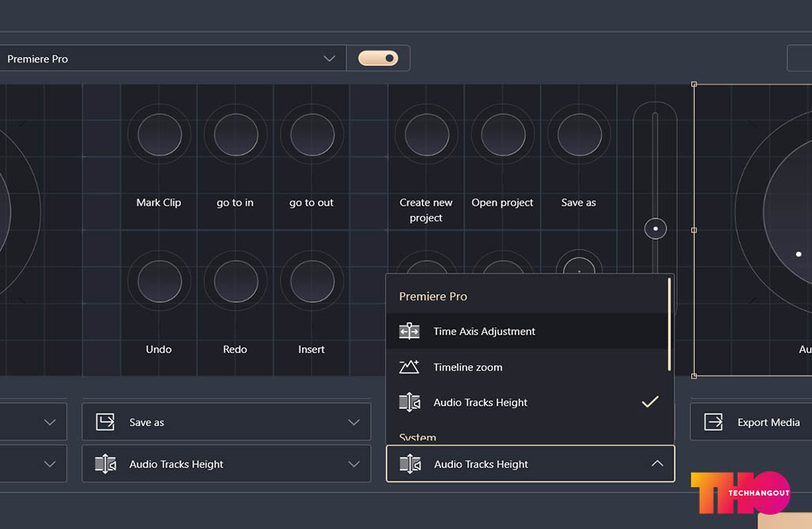Select the go to in knob button
The width and height of the screenshot is (812, 529).
(236, 134)
